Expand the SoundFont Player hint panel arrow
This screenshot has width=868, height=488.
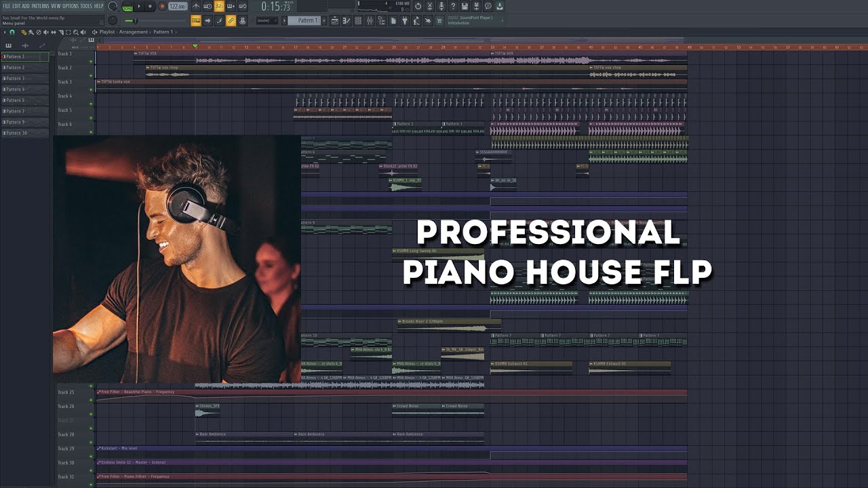(502, 20)
